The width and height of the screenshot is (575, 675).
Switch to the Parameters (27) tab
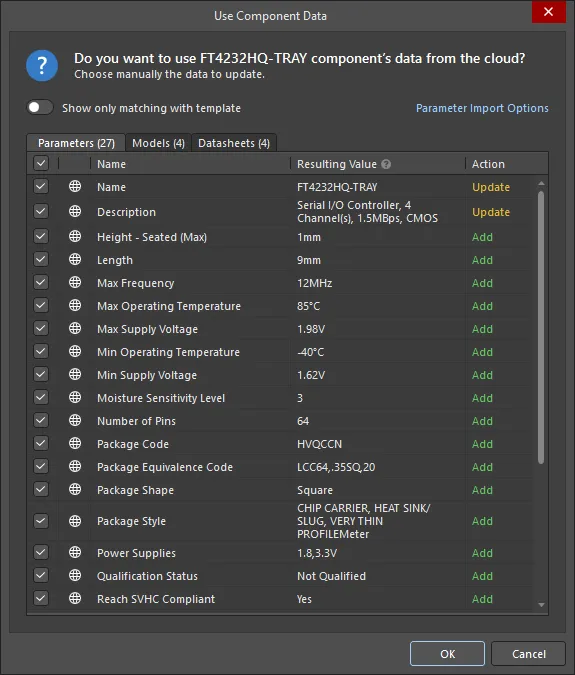click(x=76, y=143)
